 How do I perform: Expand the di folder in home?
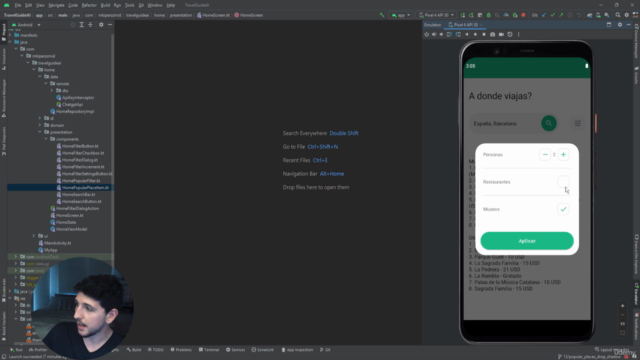(40, 118)
